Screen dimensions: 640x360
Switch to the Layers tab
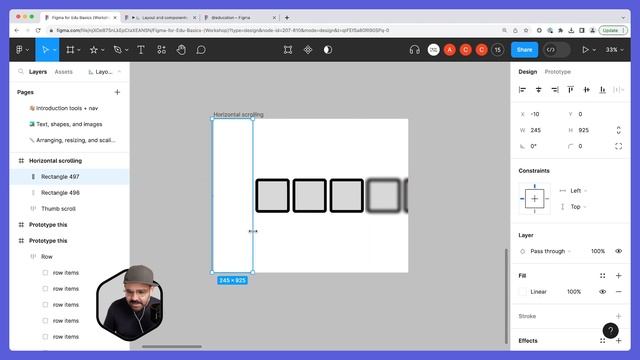click(x=38, y=72)
